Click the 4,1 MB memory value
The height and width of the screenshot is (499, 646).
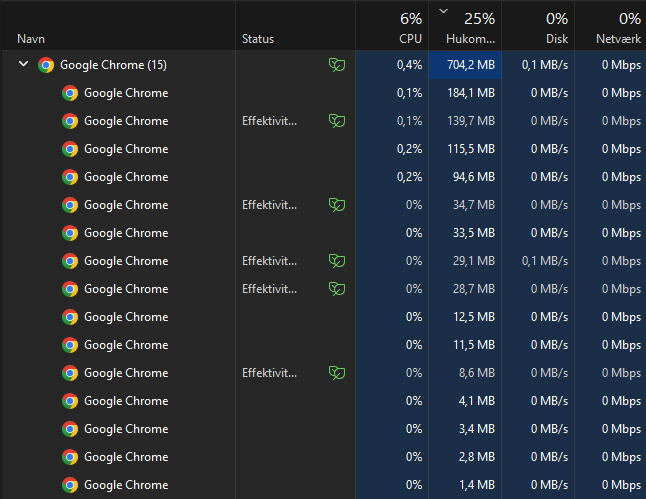click(x=477, y=401)
